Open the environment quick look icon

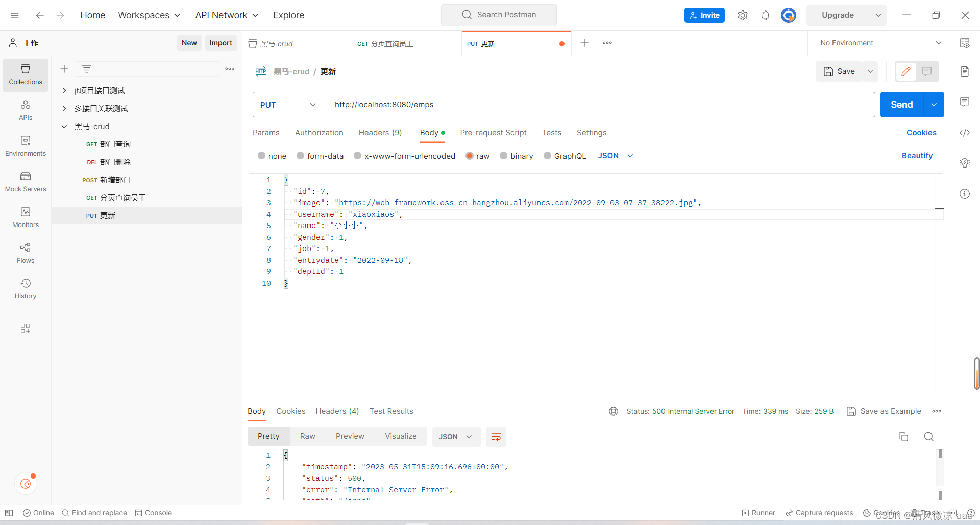965,43
